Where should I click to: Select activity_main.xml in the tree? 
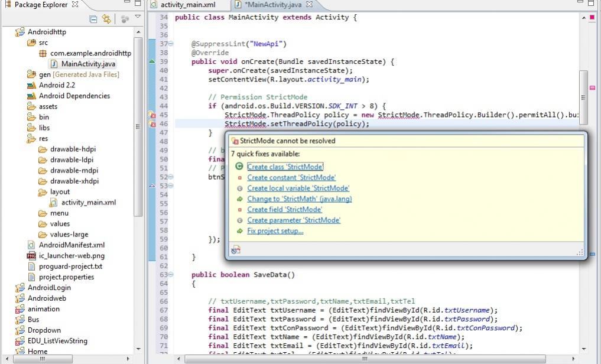[89, 202]
